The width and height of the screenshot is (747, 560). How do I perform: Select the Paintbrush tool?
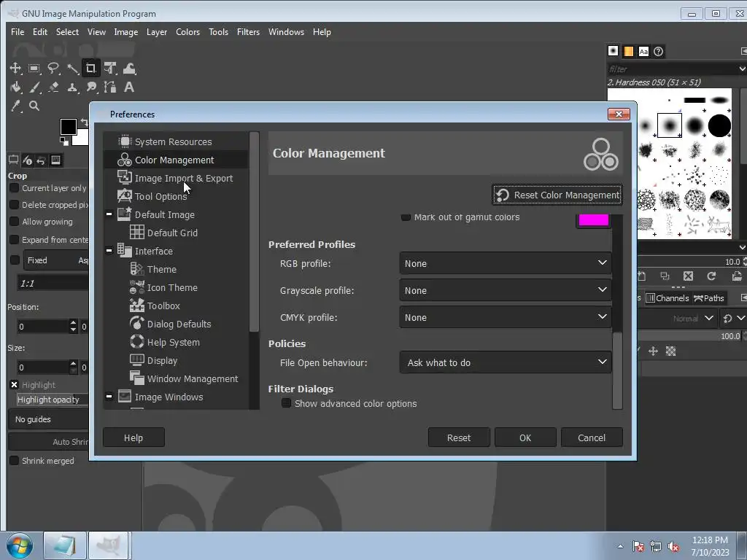(x=34, y=87)
